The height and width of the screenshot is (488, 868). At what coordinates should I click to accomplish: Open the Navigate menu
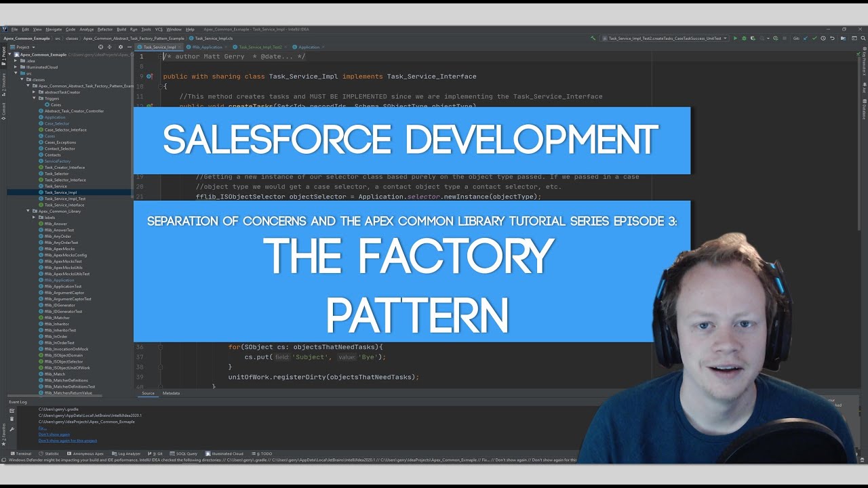[54, 29]
